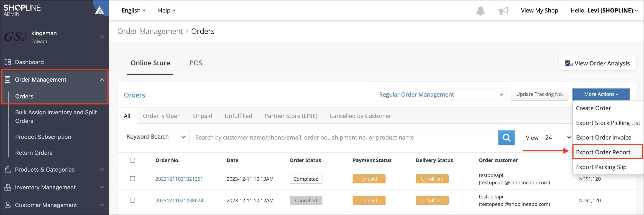644x215 pixels.
Task: Click the Inventory Management boxes icon
Action: pyautogui.click(x=8, y=187)
